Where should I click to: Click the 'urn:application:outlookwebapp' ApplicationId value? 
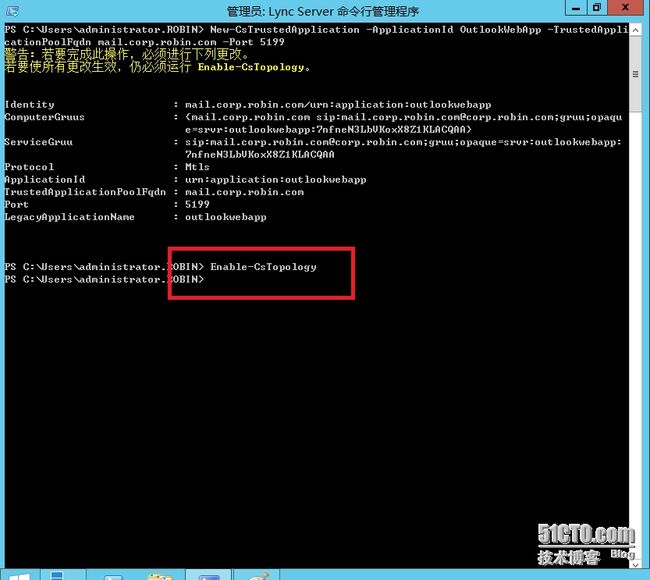(x=276, y=180)
